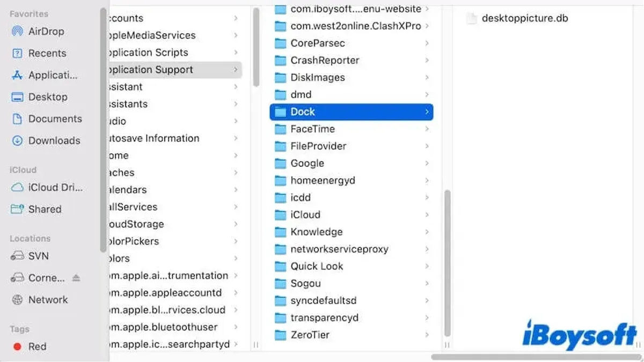Click the CrashReporter folder icon
The width and height of the screenshot is (644, 362).
pyautogui.click(x=280, y=60)
